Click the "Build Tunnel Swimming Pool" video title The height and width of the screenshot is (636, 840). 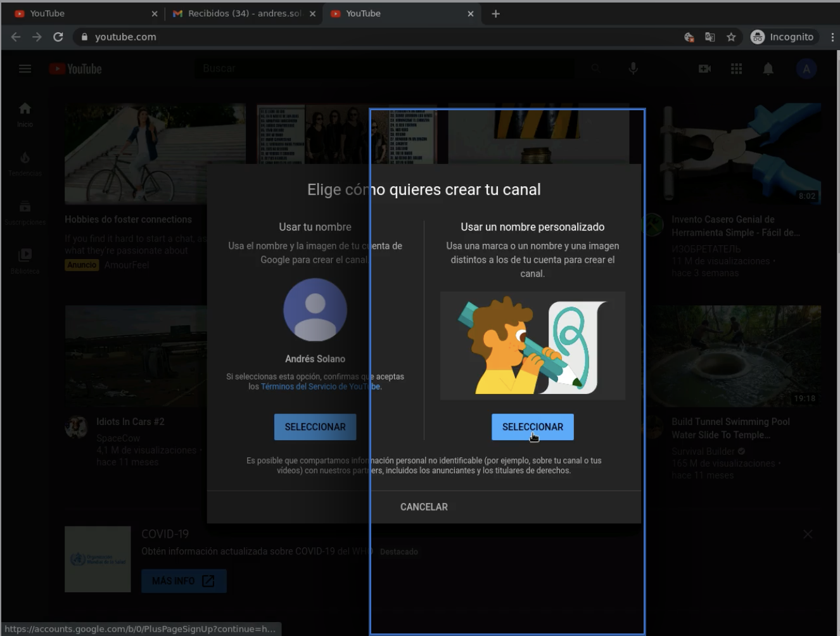click(730, 428)
